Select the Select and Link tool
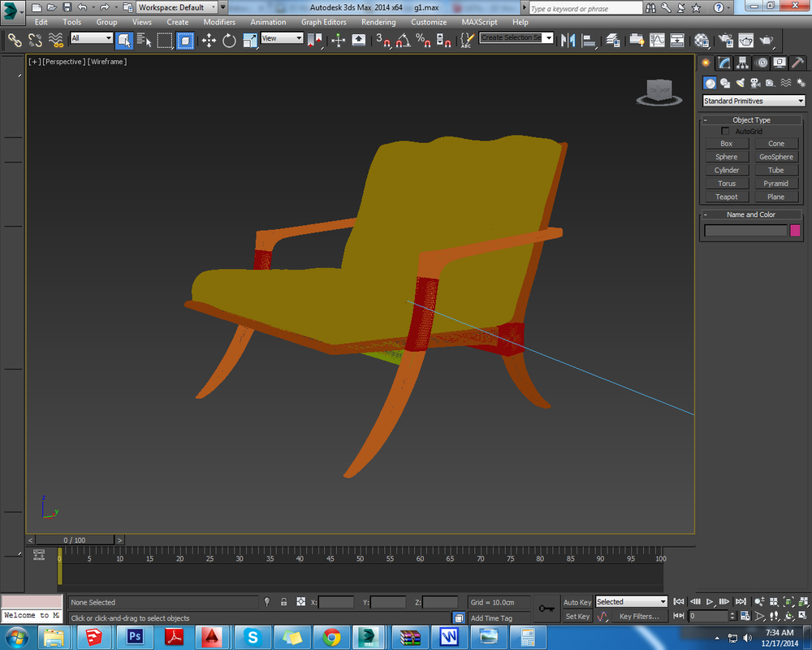The image size is (812, 650). pyautogui.click(x=13, y=40)
